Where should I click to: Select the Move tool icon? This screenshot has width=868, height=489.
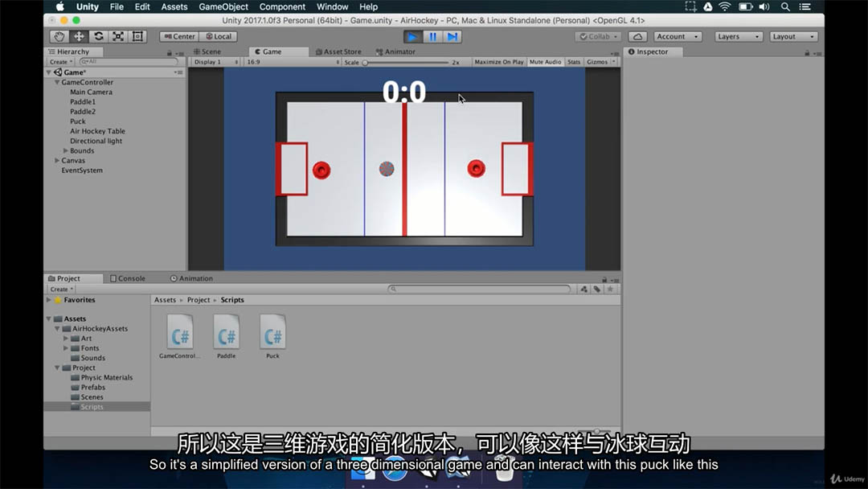[x=79, y=36]
